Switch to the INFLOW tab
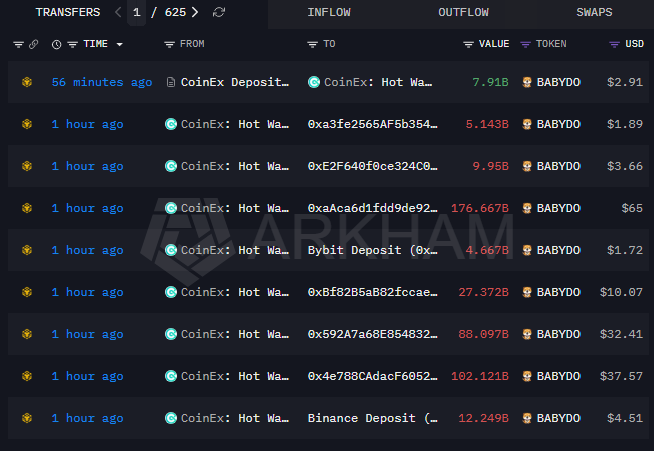Image resolution: width=654 pixels, height=451 pixels. (x=329, y=13)
